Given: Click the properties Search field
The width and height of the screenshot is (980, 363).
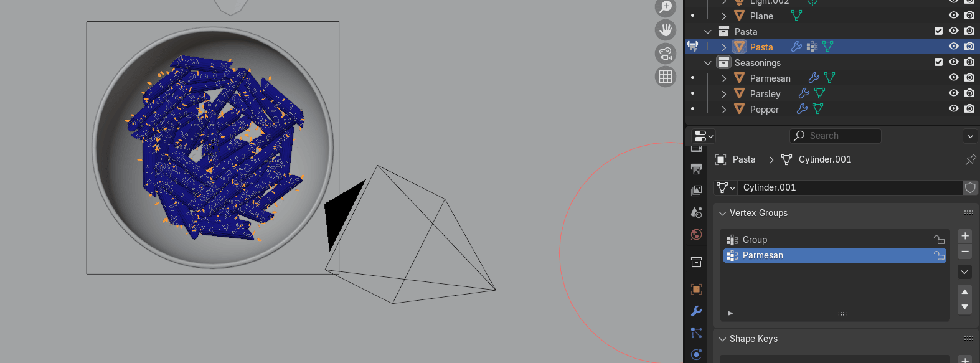Looking at the screenshot, I should [836, 136].
